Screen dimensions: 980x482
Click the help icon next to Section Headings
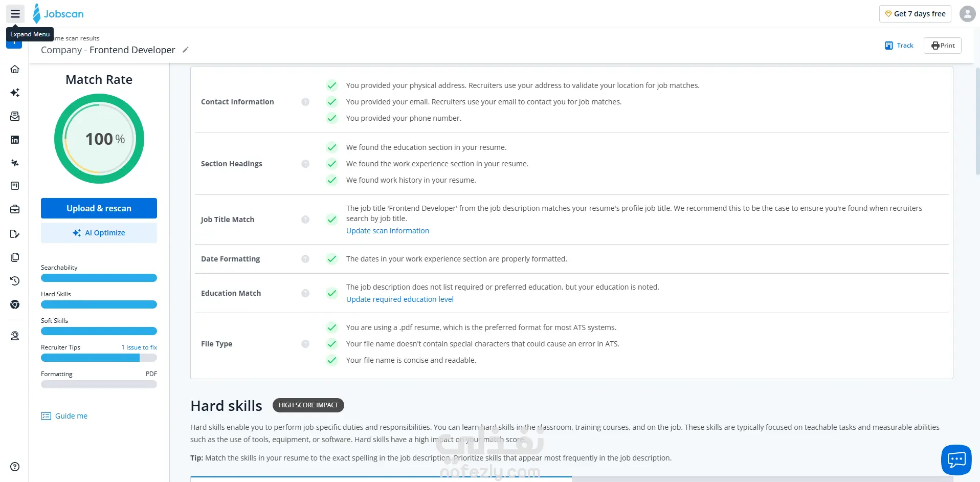pos(305,164)
